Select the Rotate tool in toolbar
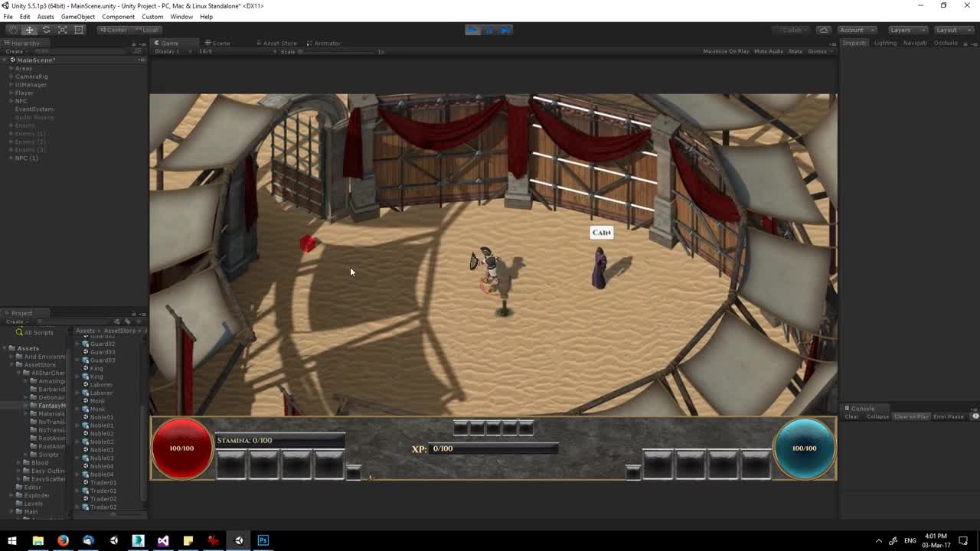This screenshot has width=980, height=551. (x=46, y=30)
